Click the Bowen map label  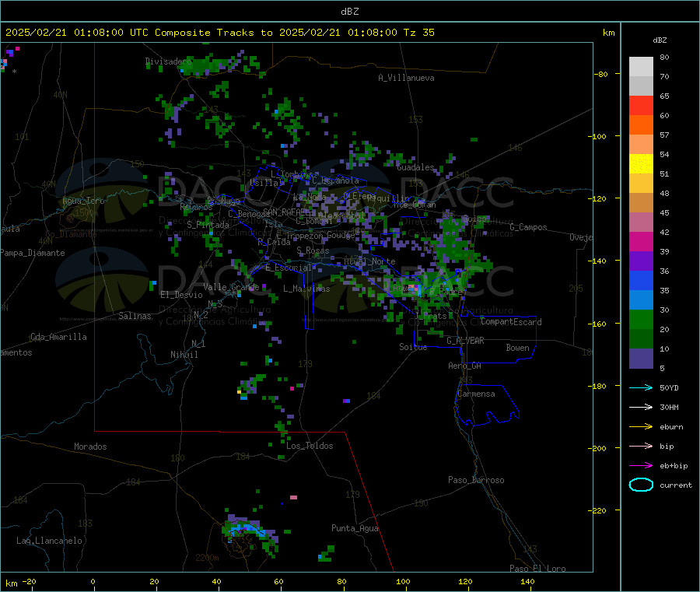[517, 348]
